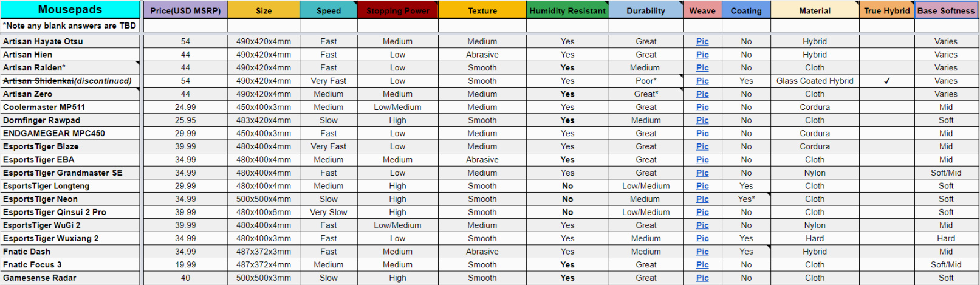Open Pic link for EsportsTiger Neon

702,199
